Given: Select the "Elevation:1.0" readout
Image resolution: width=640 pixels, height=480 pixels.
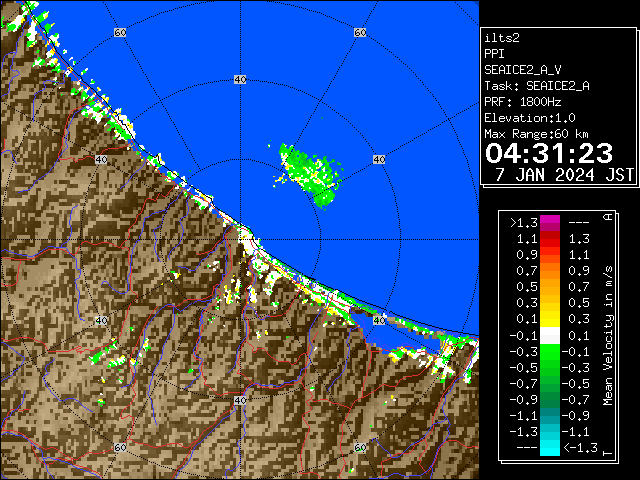Looking at the screenshot, I should [x=530, y=118].
